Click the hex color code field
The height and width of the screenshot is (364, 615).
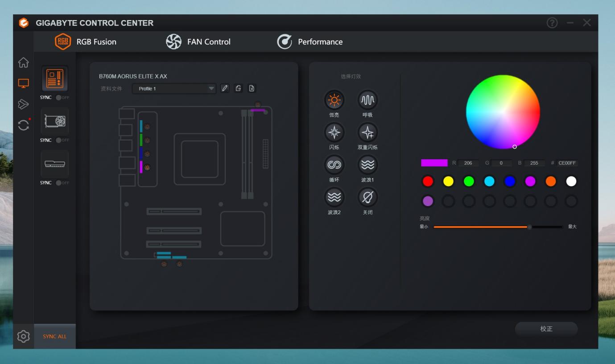567,163
